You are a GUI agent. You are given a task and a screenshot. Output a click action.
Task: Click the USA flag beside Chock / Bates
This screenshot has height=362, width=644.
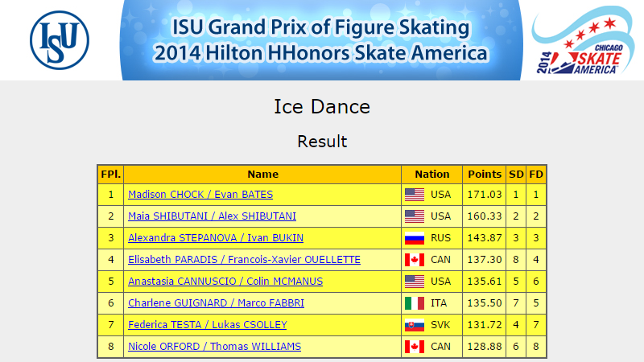[x=415, y=195]
